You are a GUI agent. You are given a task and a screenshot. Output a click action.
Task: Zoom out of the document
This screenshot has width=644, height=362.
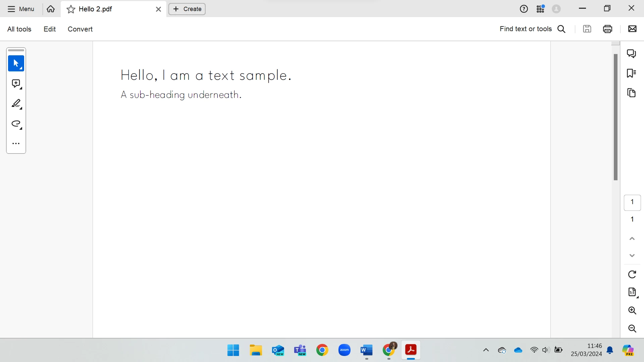click(632, 328)
